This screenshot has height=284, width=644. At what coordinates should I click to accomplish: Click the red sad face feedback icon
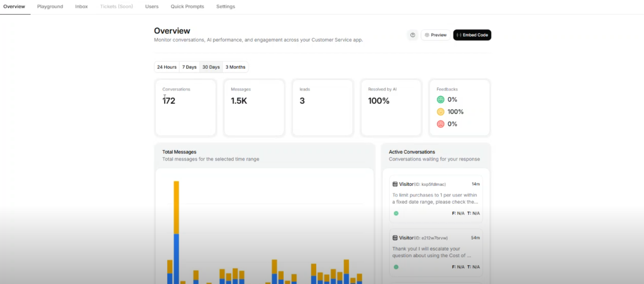pos(440,124)
